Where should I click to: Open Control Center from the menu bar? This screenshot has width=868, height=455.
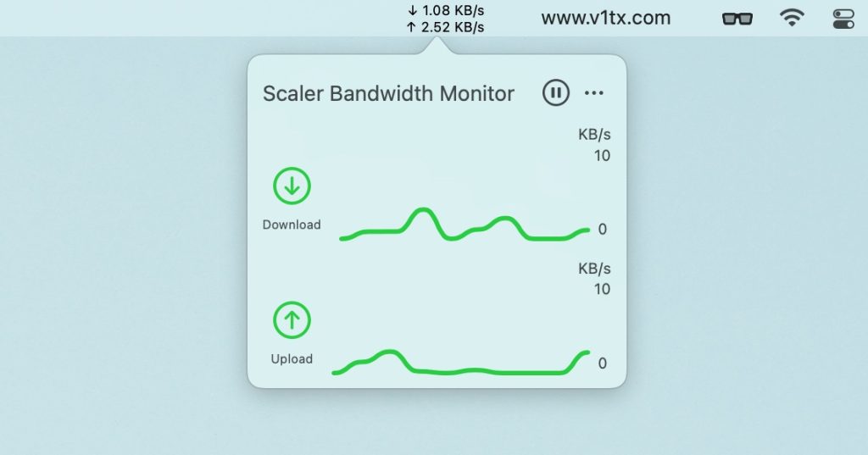[x=843, y=19]
